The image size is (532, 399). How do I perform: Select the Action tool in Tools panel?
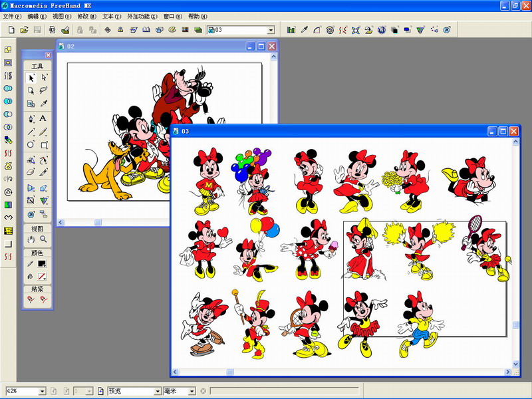tap(31, 214)
